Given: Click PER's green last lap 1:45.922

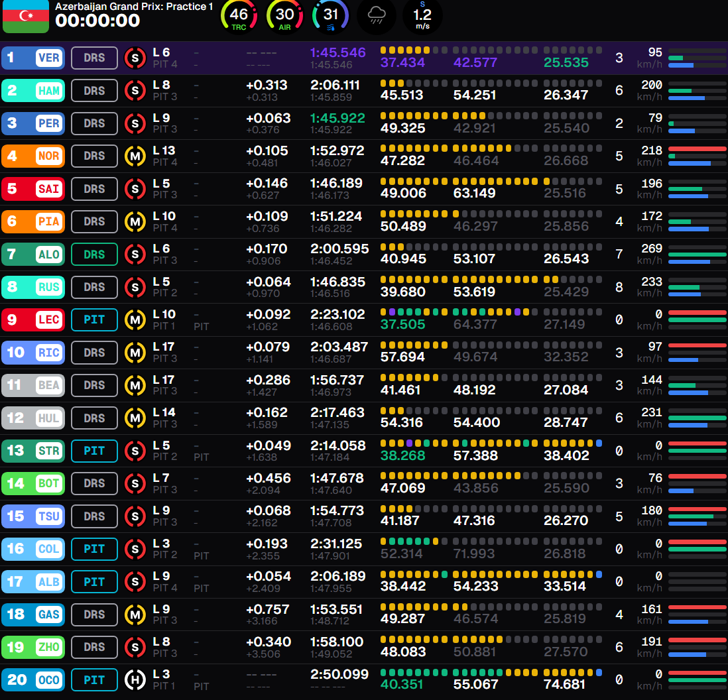Looking at the screenshot, I should coord(337,118).
